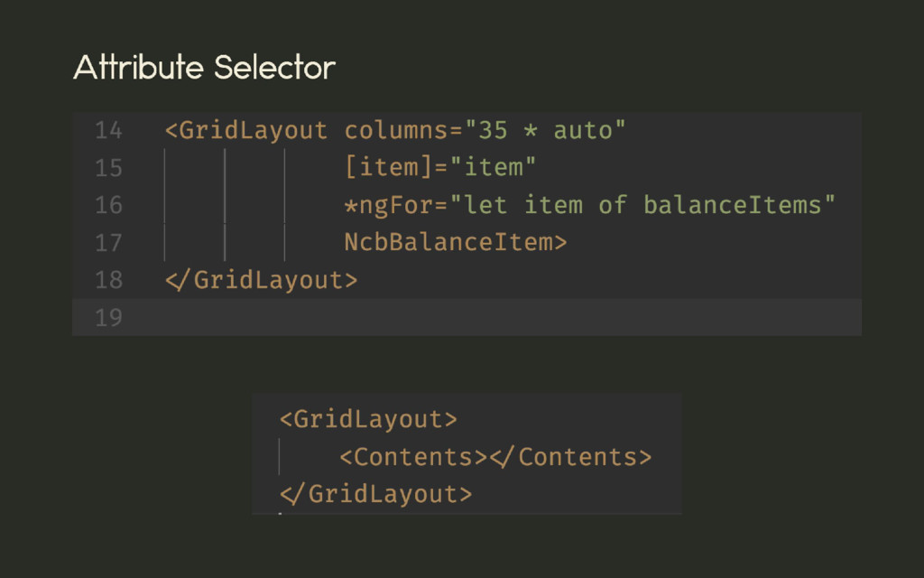Image resolution: width=924 pixels, height=578 pixels.
Task: Click the "item" value on line 15
Action: tap(494, 167)
